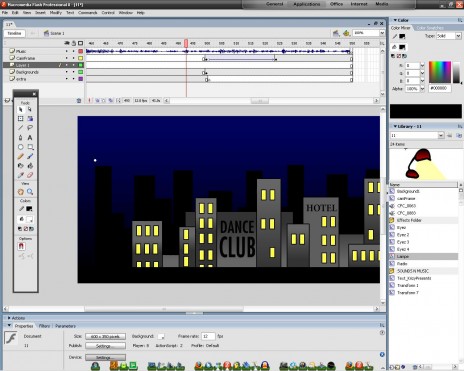Click the brightness slider bar
The height and width of the screenshot is (371, 464).
456,72
